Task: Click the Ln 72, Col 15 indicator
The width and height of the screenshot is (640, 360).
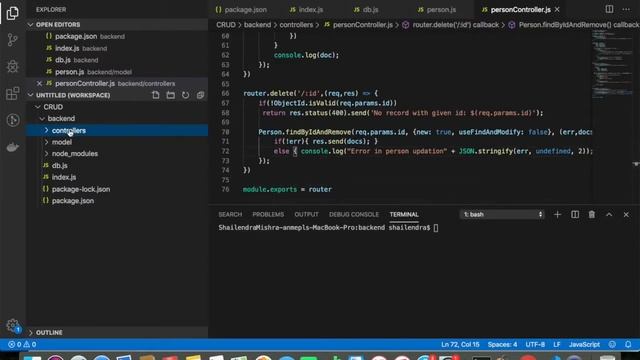Action: tap(460, 344)
